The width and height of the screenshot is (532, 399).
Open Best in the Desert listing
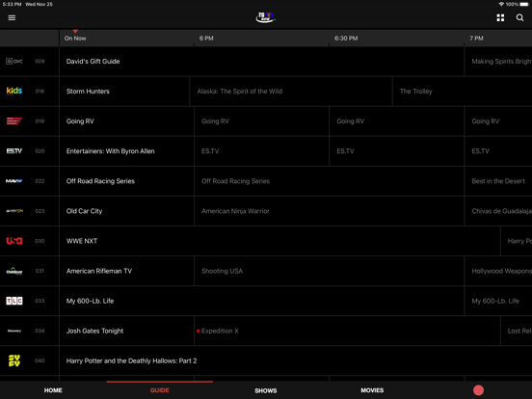498,181
